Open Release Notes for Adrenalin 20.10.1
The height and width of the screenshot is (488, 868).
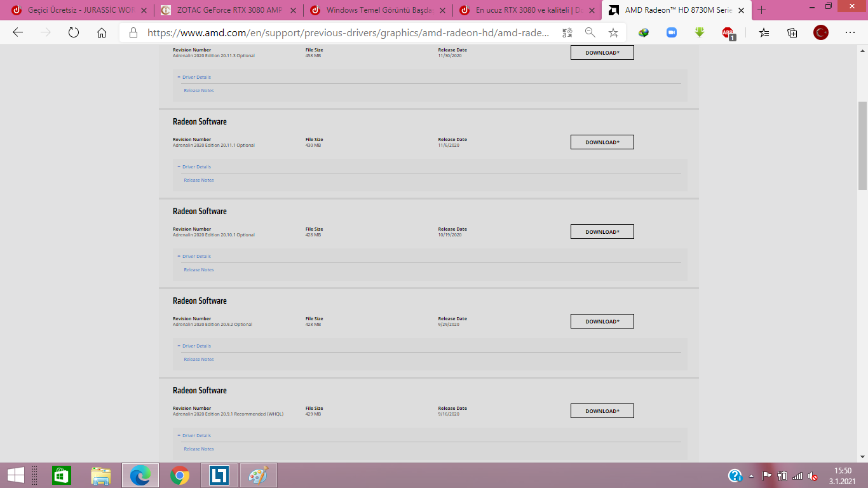(x=199, y=269)
